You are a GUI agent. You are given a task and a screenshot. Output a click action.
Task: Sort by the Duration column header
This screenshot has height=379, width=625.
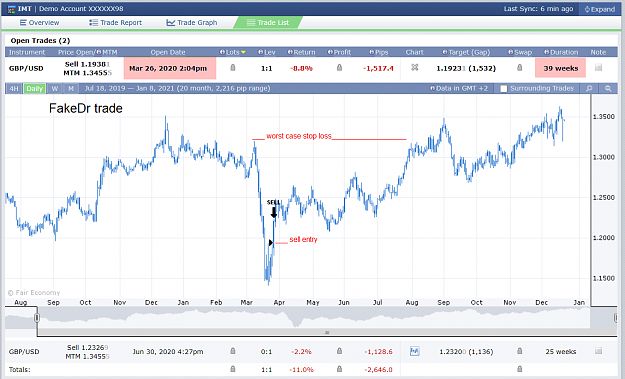(x=561, y=52)
